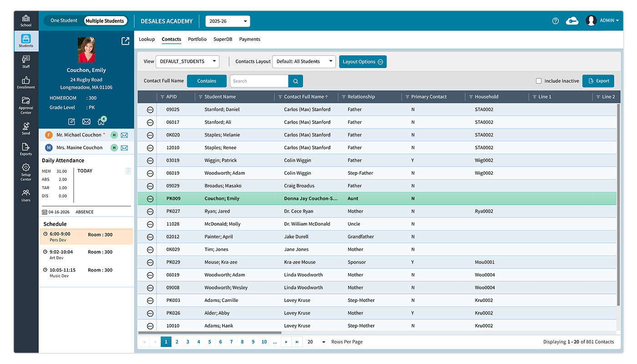Go to page 10 of contacts
The width and height of the screenshot is (637, 364).
(x=264, y=342)
